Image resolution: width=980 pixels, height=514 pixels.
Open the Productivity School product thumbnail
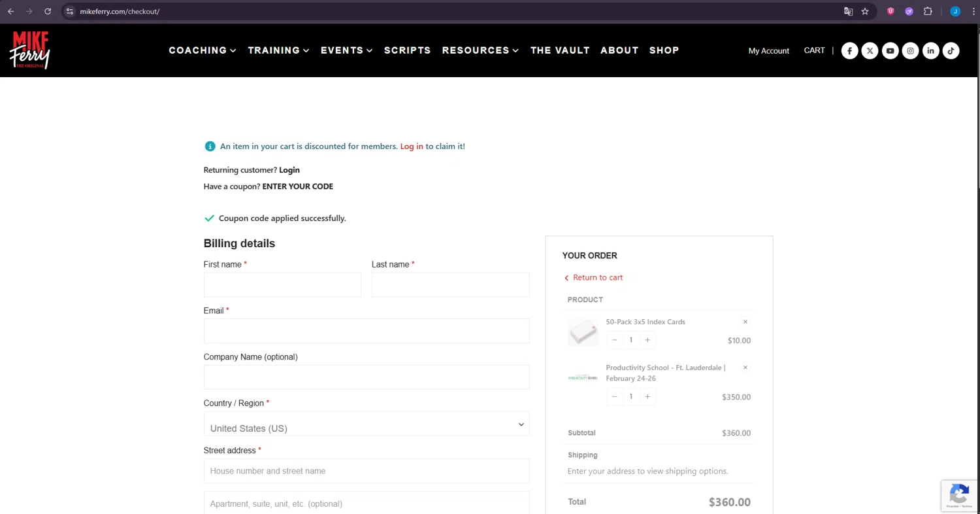(x=583, y=377)
